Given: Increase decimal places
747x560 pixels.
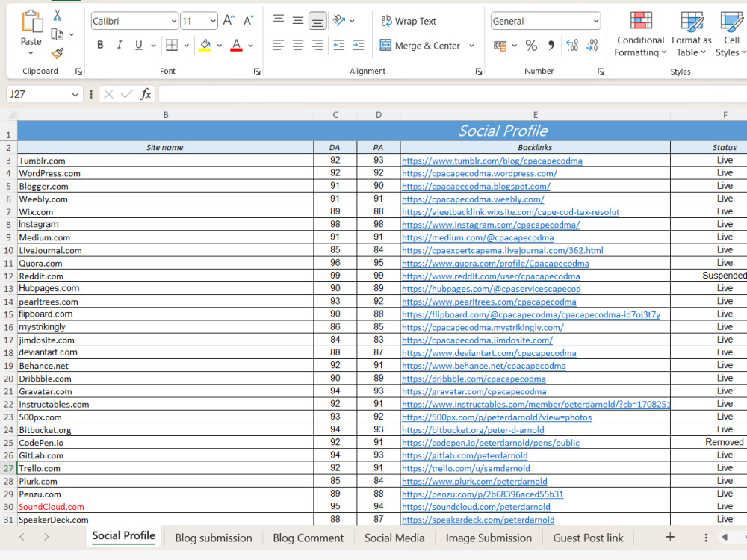Looking at the screenshot, I should point(572,46).
